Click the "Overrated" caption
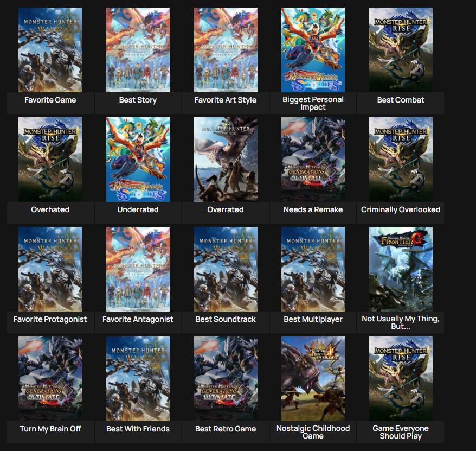This screenshot has height=451, width=476. tap(226, 209)
